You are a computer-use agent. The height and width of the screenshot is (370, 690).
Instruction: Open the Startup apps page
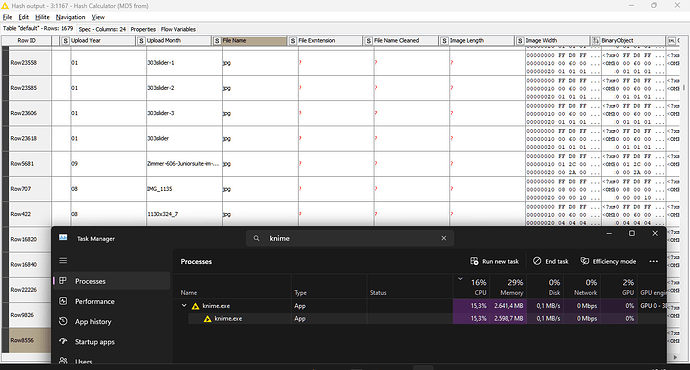(x=111, y=342)
